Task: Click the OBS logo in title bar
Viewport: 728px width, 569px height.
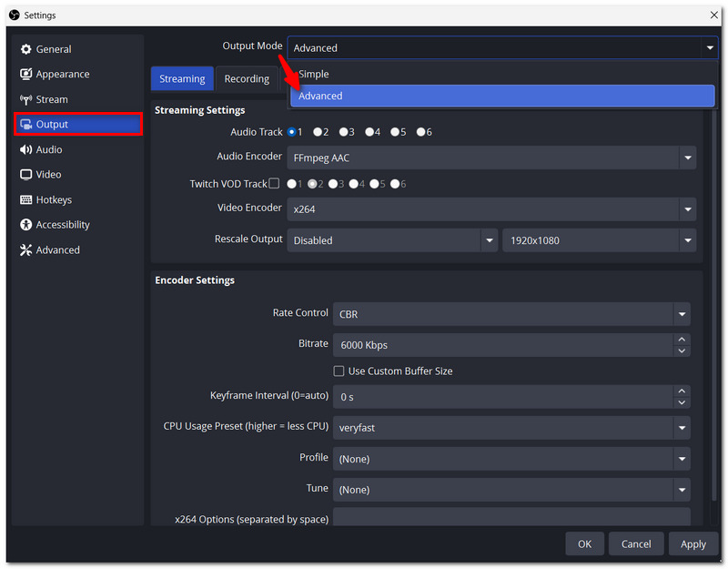Action: coord(15,15)
